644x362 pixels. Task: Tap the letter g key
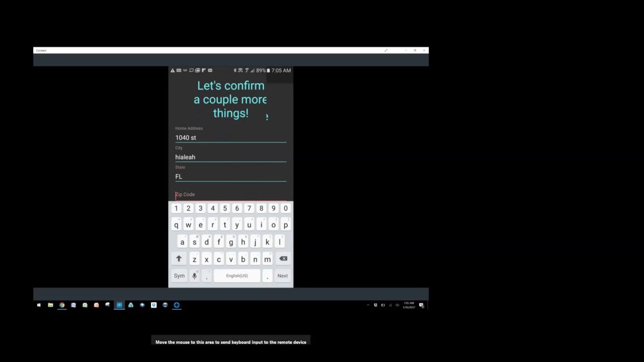231,242
